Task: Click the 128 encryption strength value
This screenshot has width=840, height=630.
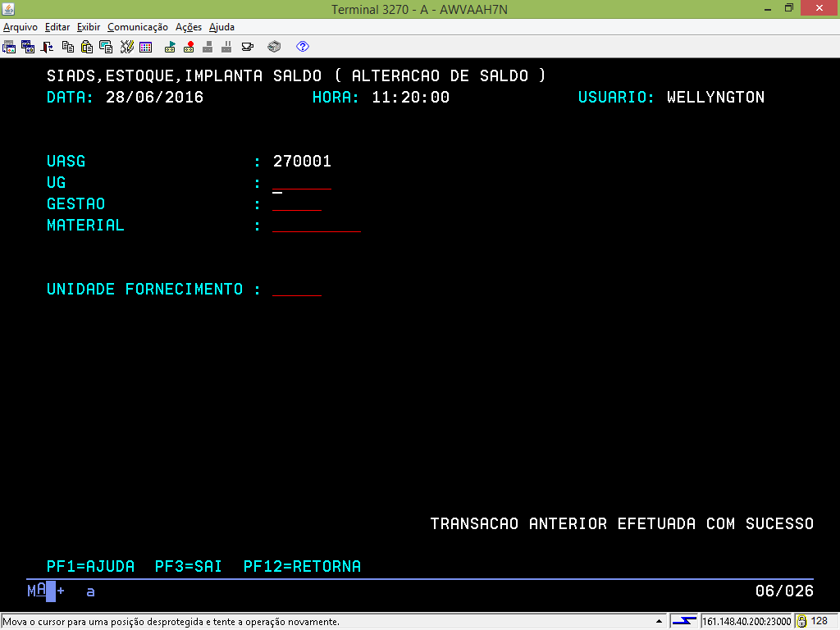Action: pos(819,621)
